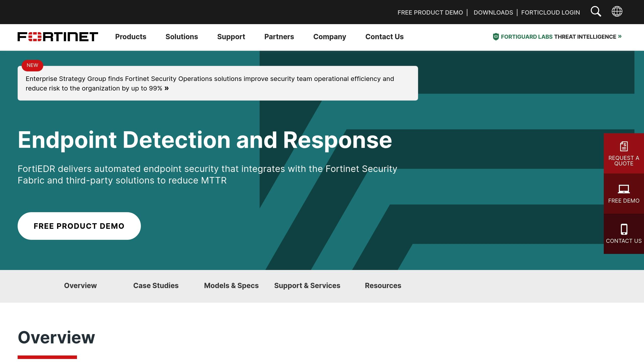Open the globe language selector

(x=617, y=11)
